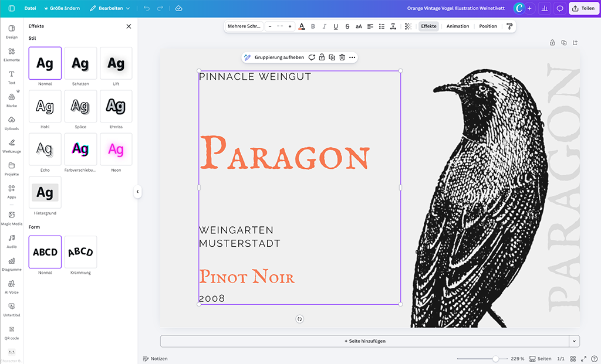Viewport: 601px width, 364px height.
Task: Toggle bold formatting
Action: [313, 26]
